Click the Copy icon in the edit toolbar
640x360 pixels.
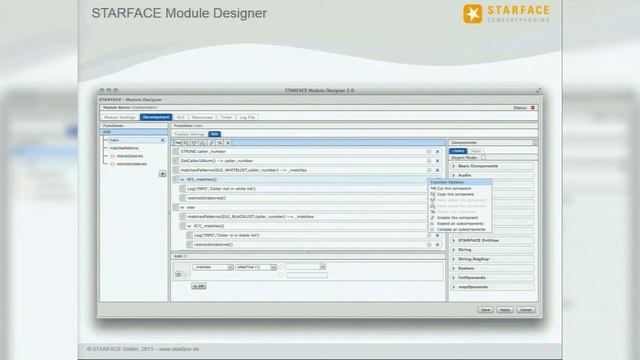point(186,143)
